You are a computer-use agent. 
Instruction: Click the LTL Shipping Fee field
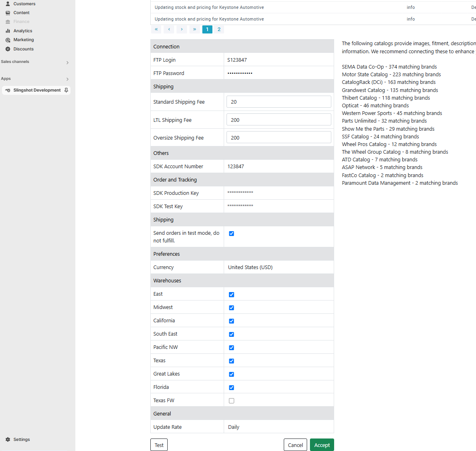[x=279, y=120]
